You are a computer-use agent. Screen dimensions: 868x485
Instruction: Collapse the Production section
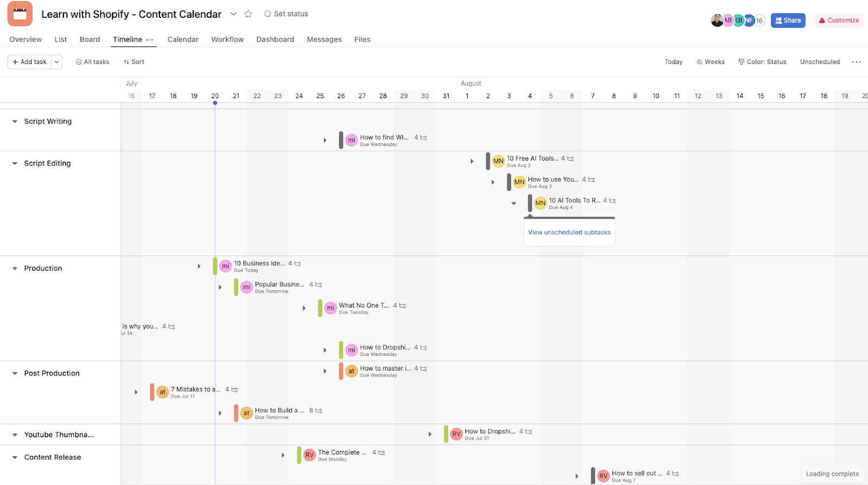click(15, 269)
